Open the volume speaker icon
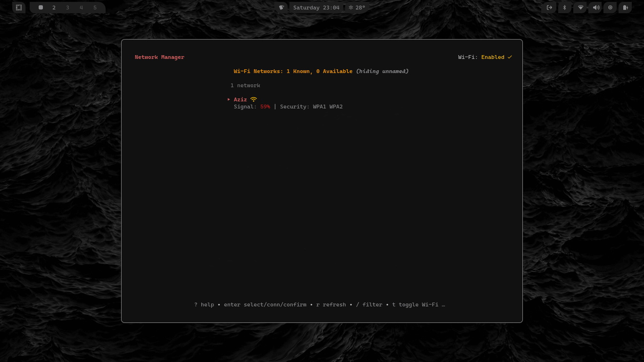 [x=595, y=8]
